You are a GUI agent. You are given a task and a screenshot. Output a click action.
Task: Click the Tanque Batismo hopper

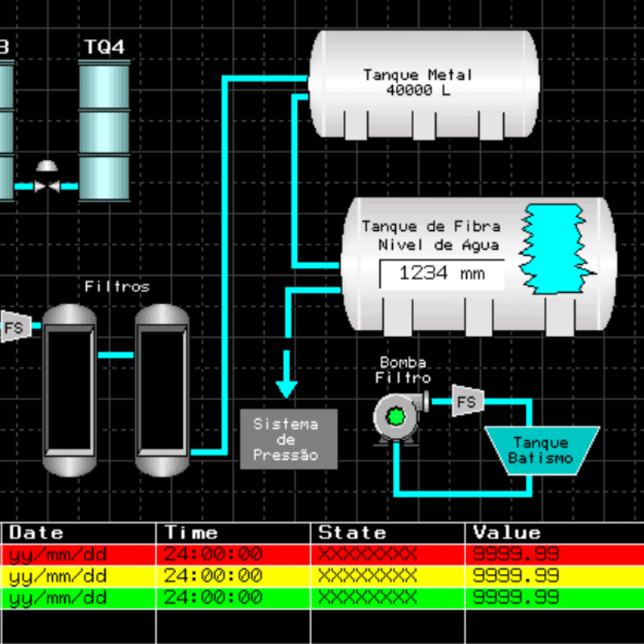click(x=542, y=451)
